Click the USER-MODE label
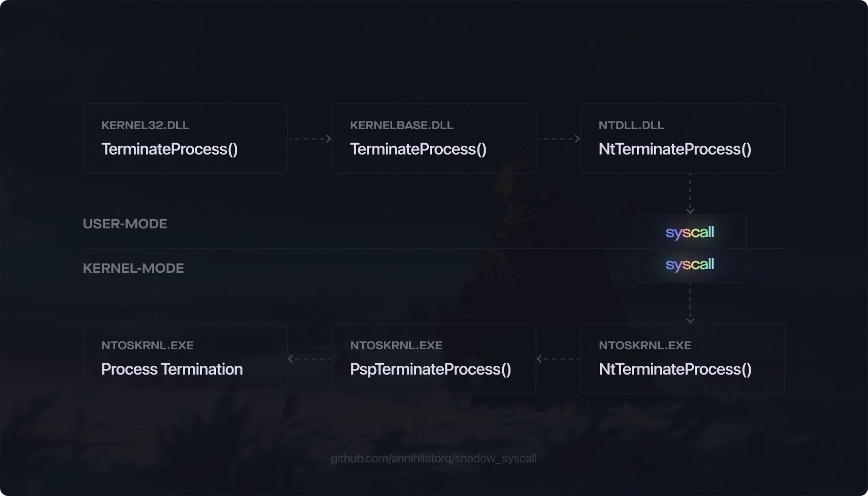This screenshot has width=868, height=496. coord(125,224)
